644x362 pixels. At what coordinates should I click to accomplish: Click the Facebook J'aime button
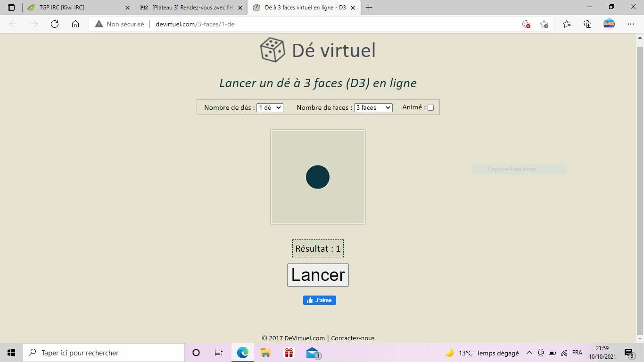[x=320, y=300]
